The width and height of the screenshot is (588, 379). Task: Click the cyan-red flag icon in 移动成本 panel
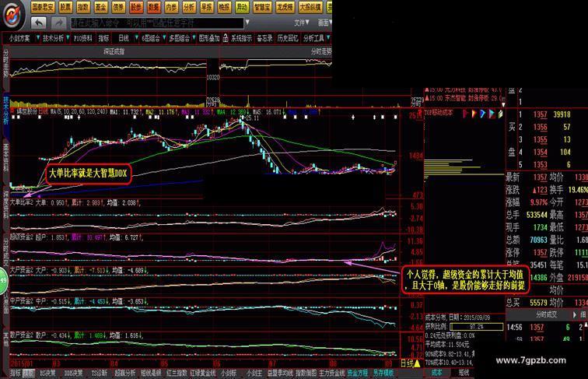pos(492,114)
